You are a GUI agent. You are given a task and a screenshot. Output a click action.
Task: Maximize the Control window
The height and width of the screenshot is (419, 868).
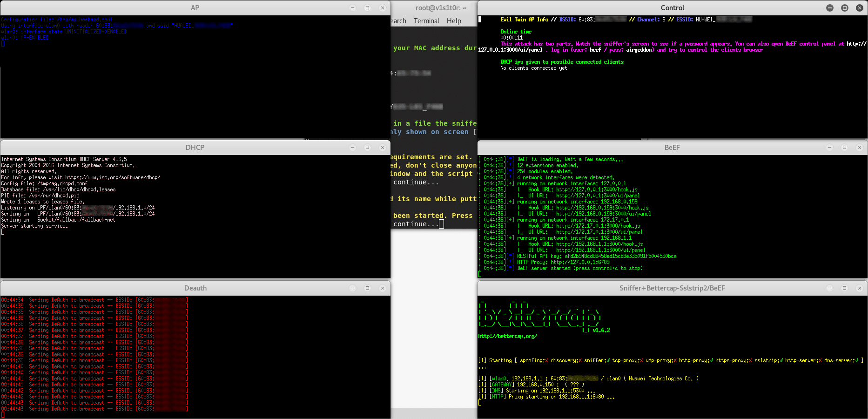click(844, 8)
